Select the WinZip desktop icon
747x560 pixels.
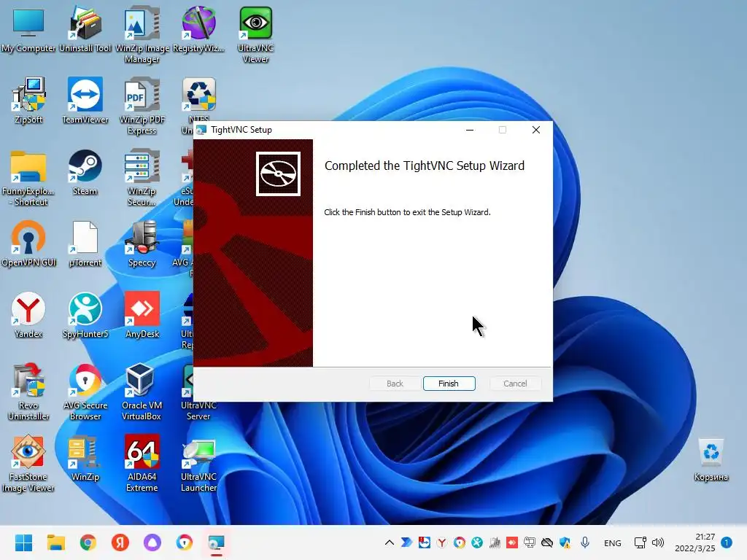(x=85, y=458)
